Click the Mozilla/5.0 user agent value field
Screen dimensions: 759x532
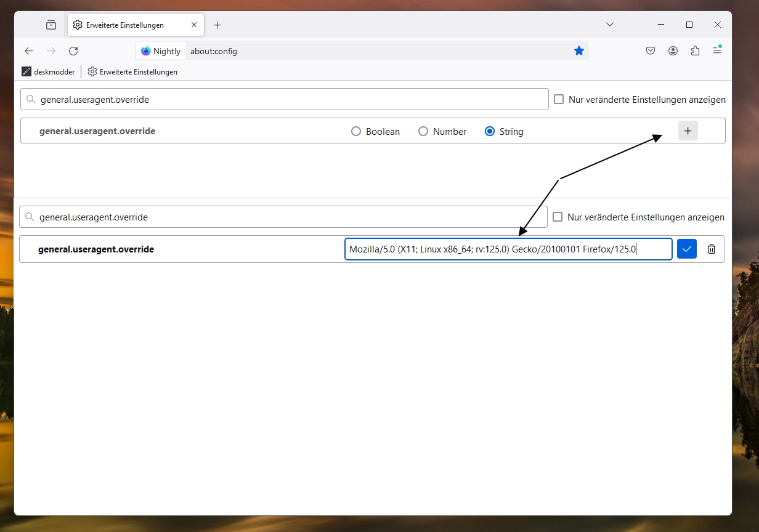pos(508,249)
